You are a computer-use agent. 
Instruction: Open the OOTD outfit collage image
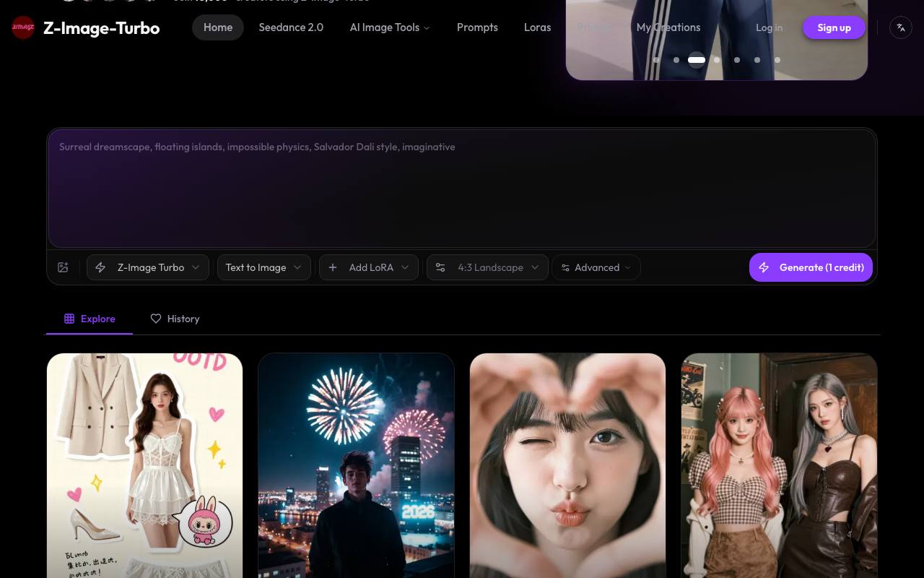point(144,465)
